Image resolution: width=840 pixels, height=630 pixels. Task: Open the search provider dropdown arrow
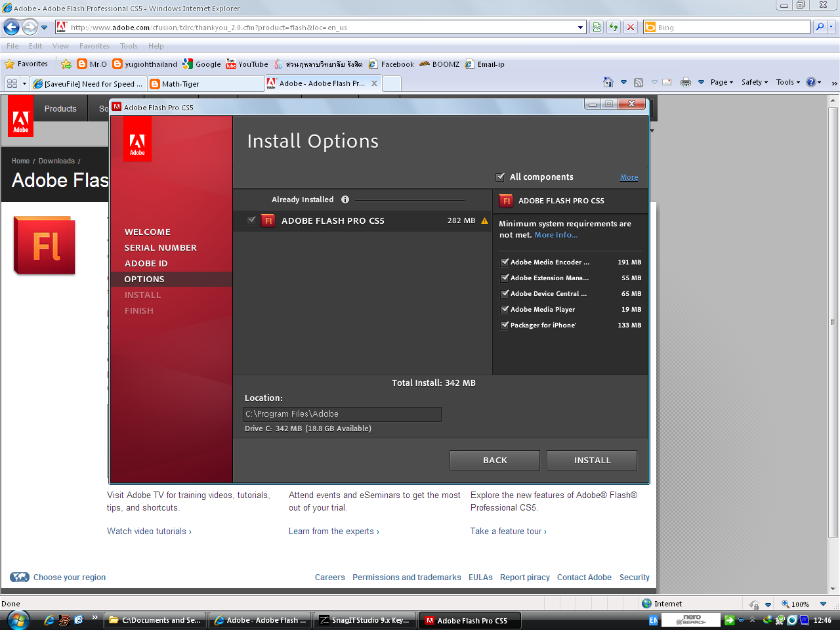click(831, 27)
